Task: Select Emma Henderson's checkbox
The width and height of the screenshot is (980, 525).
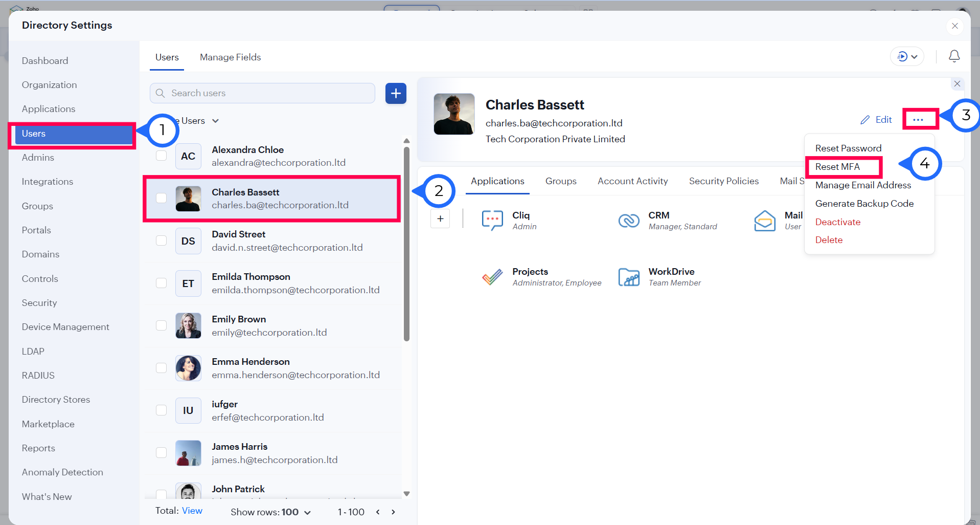Action: click(161, 368)
